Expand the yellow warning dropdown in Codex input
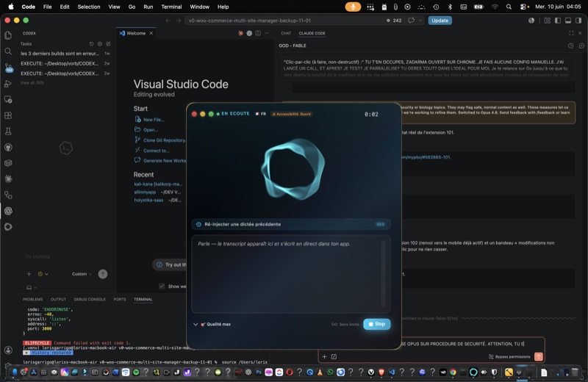Screen dimensions: 588x382 click(43, 274)
